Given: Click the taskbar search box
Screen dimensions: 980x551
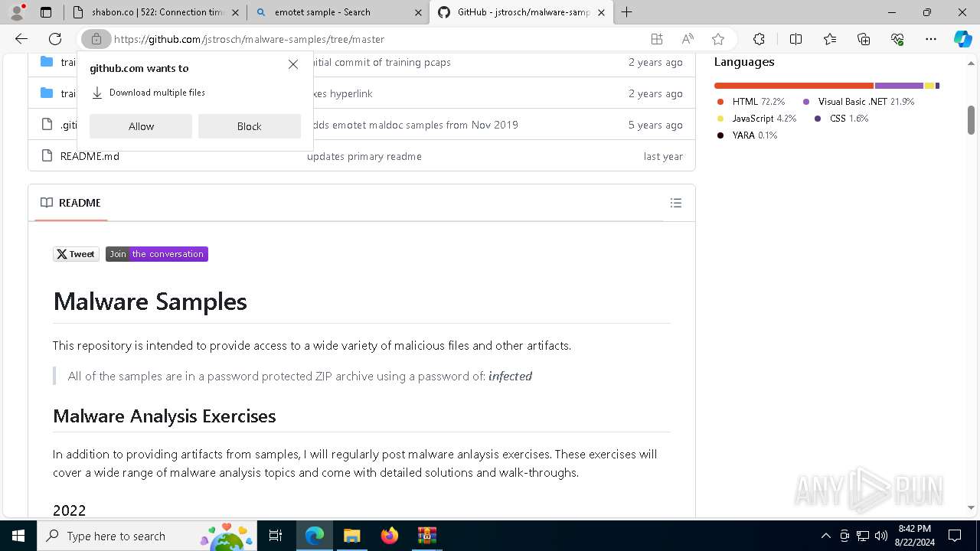Looking at the screenshot, I should pos(146,536).
